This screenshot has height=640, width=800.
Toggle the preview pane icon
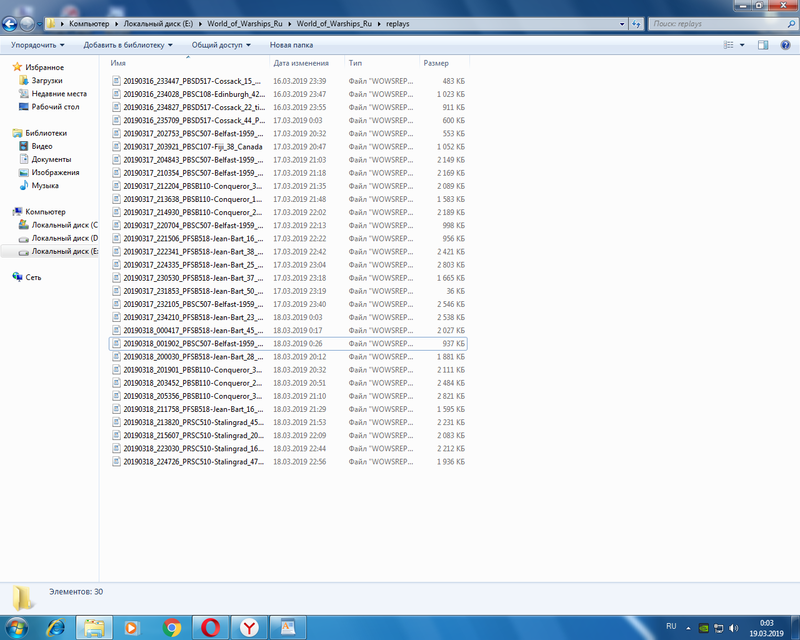(763, 45)
